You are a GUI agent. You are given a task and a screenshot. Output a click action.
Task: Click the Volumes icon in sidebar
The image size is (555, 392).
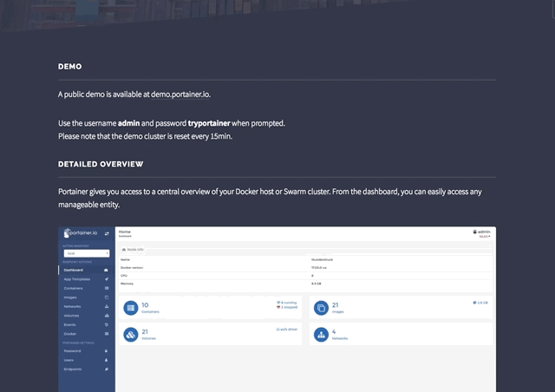(106, 316)
